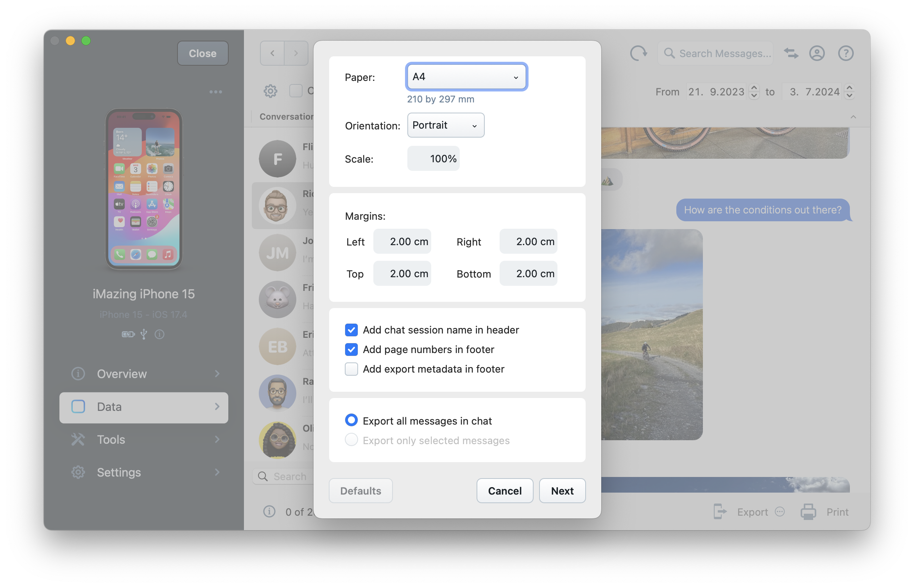Click the Next button
The height and width of the screenshot is (588, 914).
[x=562, y=491]
